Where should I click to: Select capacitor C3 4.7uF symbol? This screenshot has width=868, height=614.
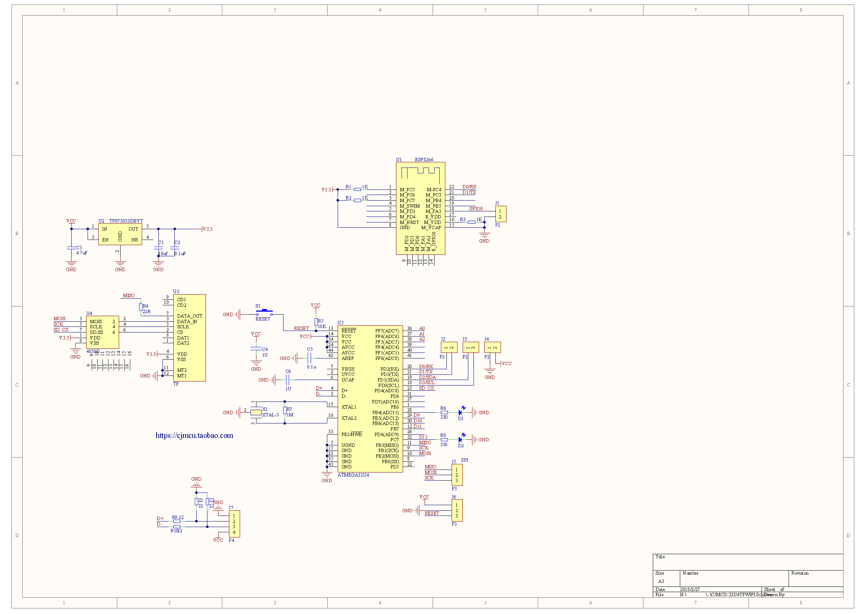coord(71,248)
